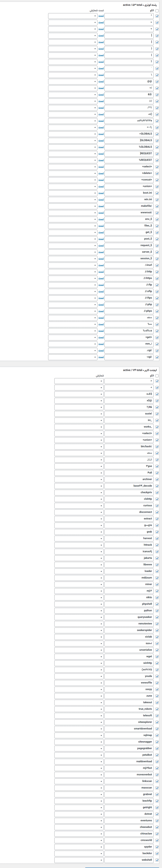This screenshot has width=162, height=868.
Task: Select the pattern field containing makefile/
Action: [x=129, y=206]
